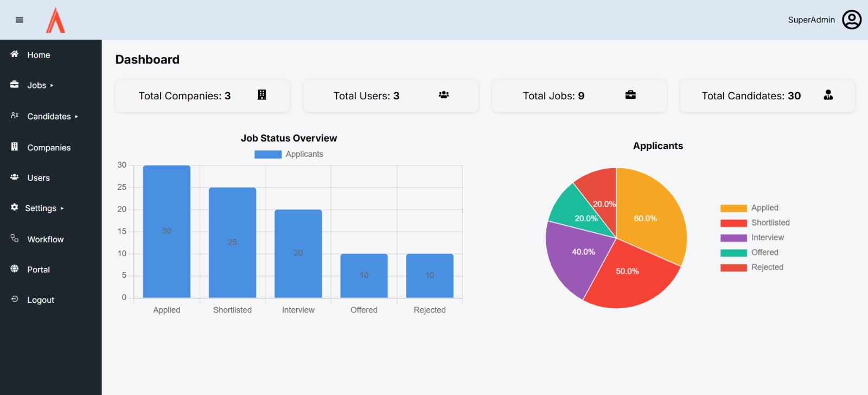
Task: Open Portal from the sidebar
Action: (x=38, y=270)
